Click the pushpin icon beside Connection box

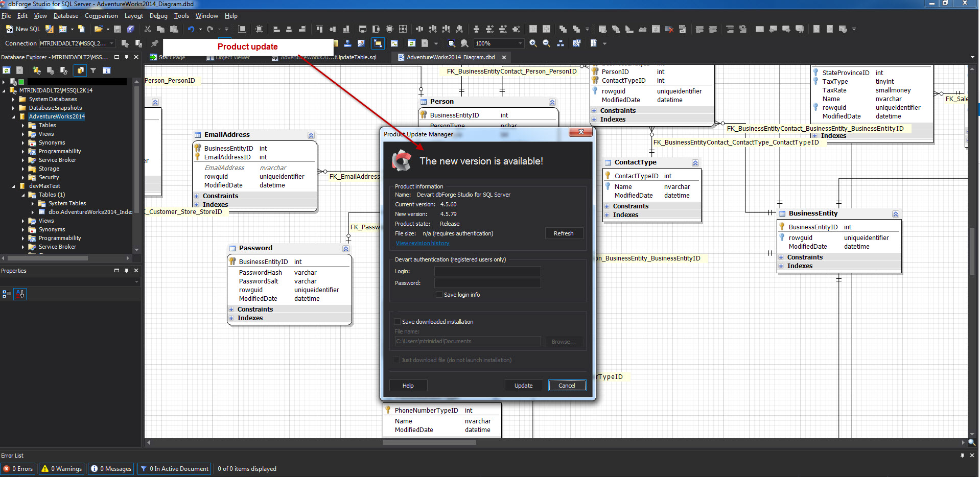coord(155,43)
